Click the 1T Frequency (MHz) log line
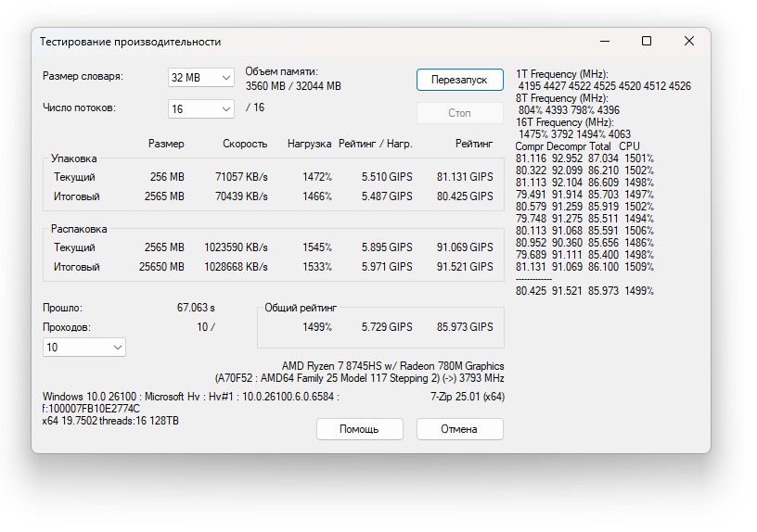 [561, 74]
